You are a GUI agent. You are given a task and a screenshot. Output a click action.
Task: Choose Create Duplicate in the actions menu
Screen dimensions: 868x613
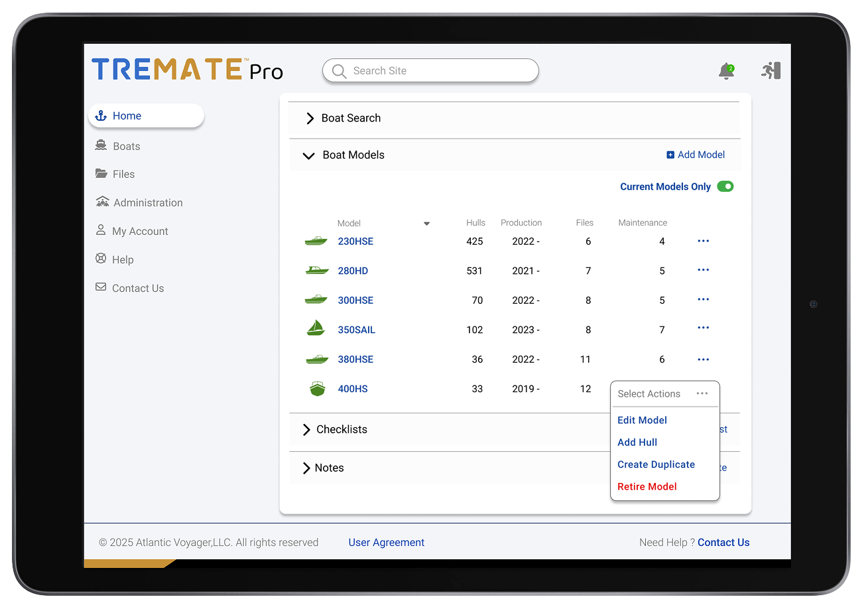656,464
